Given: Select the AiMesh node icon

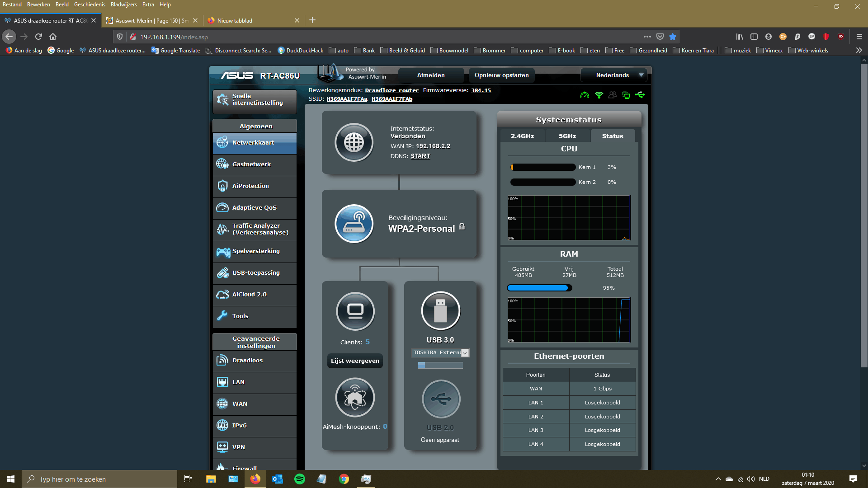Looking at the screenshot, I should [355, 398].
